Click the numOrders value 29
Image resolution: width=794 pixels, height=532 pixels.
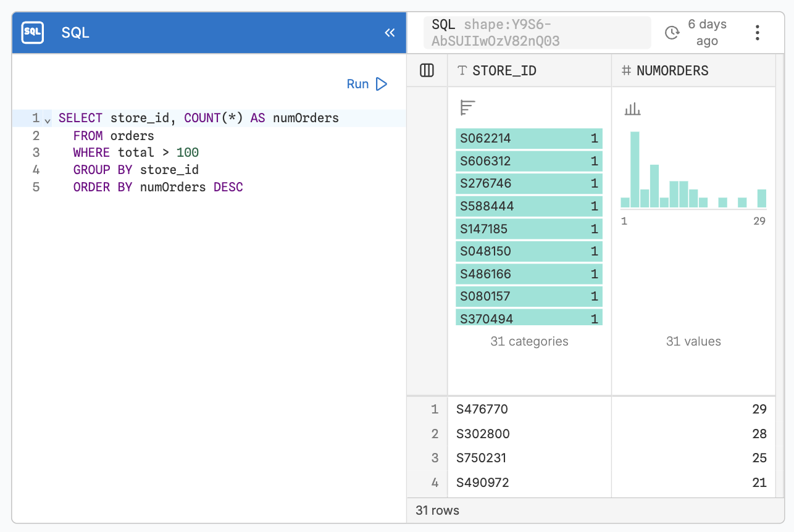tap(759, 409)
